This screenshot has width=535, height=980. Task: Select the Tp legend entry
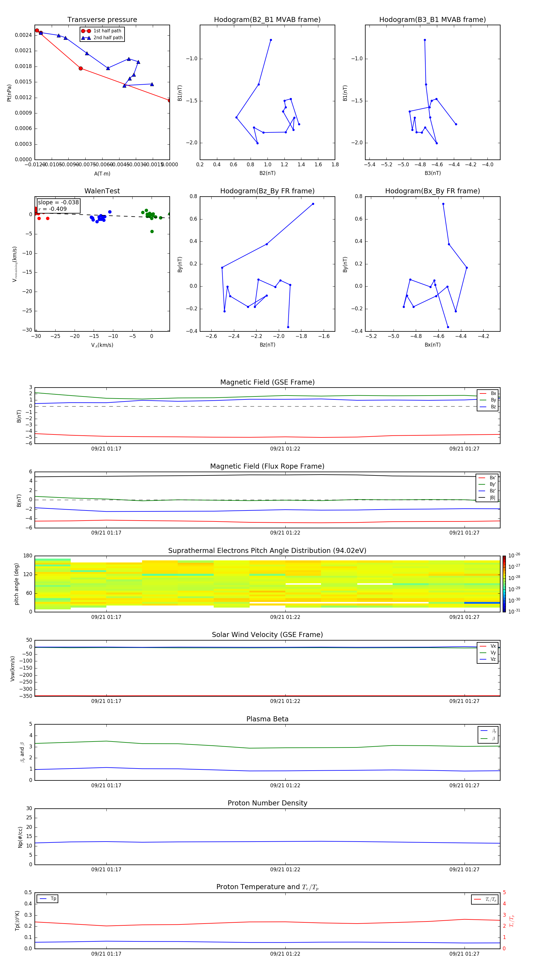point(48,899)
